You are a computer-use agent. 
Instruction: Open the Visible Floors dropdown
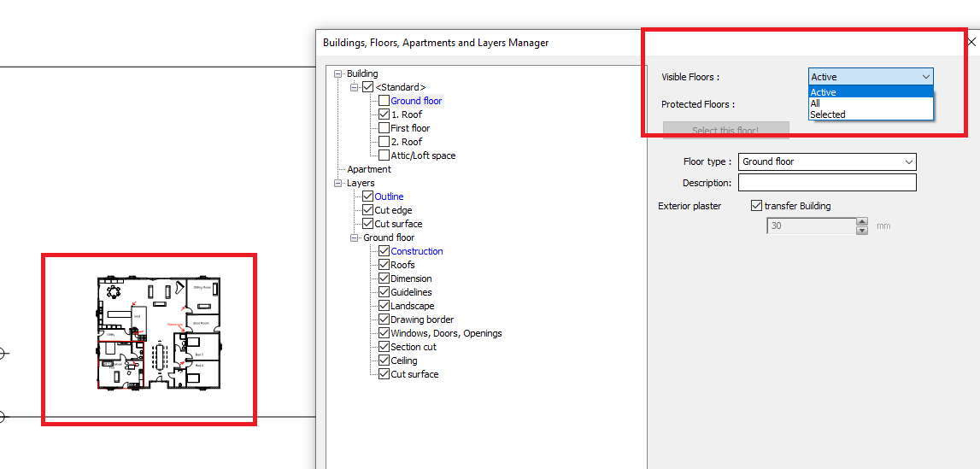pos(871,77)
